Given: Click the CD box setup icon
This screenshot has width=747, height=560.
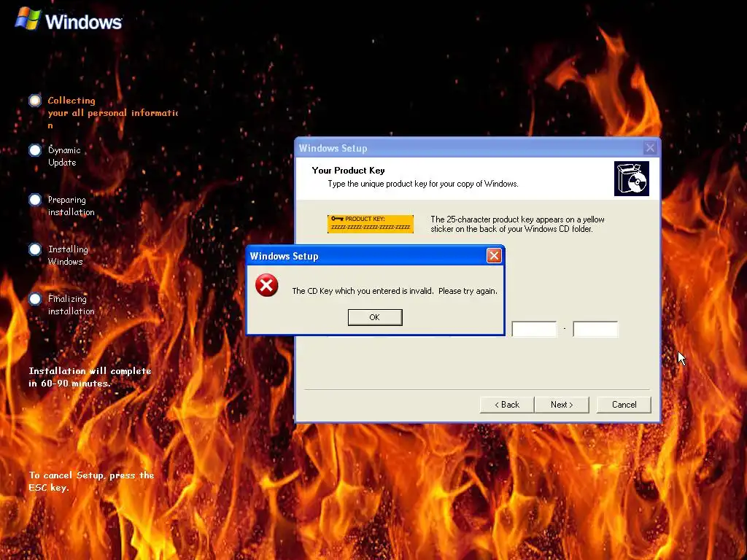Looking at the screenshot, I should pyautogui.click(x=632, y=179).
